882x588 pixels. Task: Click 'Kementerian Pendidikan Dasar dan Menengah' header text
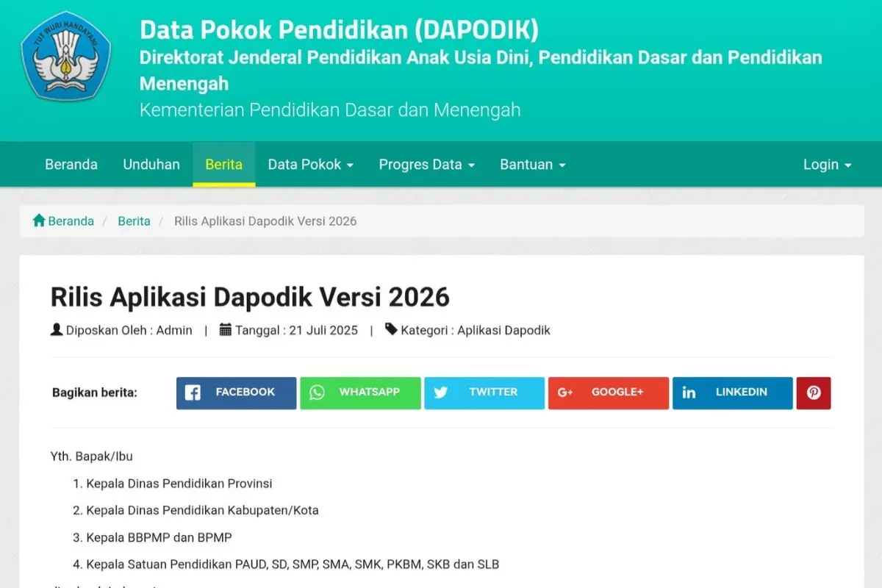coord(330,110)
